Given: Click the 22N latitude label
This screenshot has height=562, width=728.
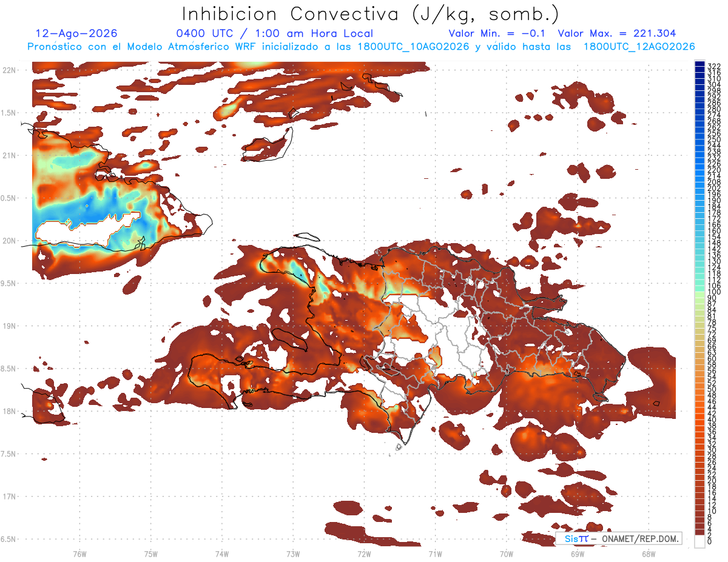Looking at the screenshot, I should 8,70.
